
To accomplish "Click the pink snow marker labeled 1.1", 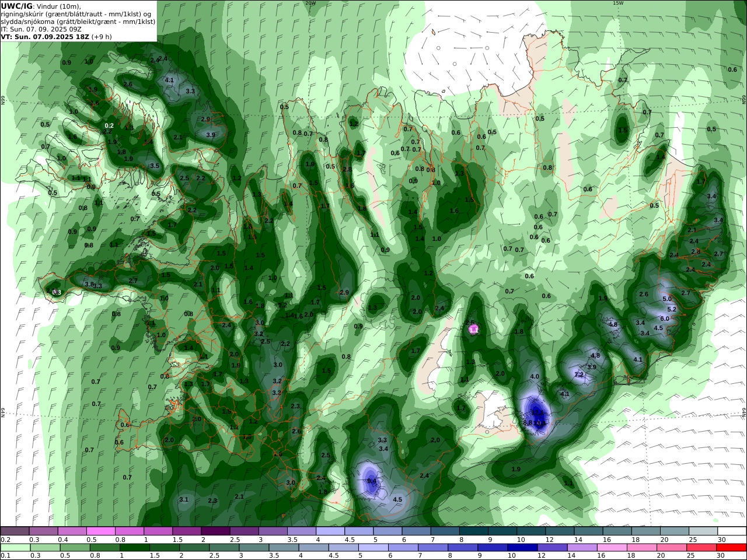I will click(x=474, y=329).
